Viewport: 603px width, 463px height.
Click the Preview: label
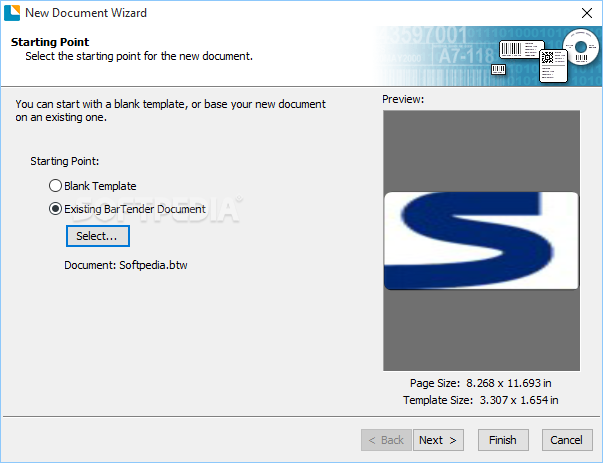tap(403, 99)
